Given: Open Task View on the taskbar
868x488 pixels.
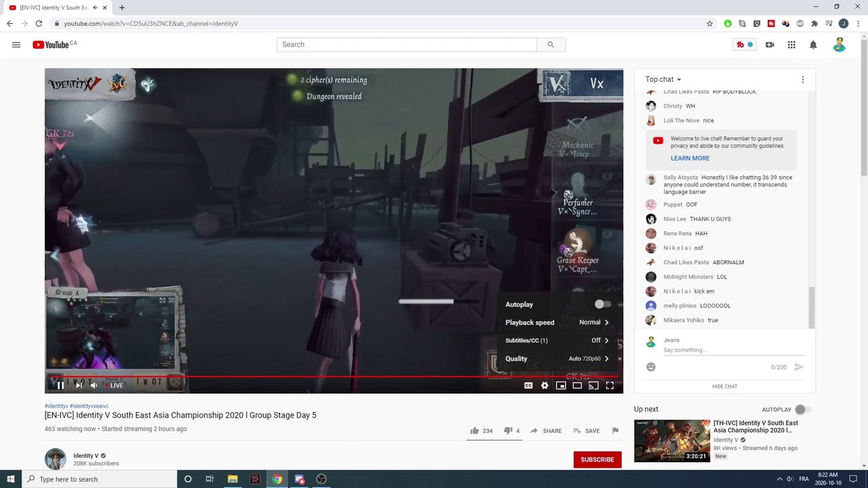Looking at the screenshot, I should (210, 479).
